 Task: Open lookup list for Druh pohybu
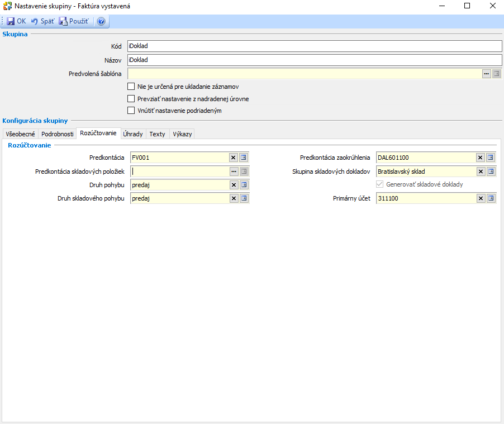[x=244, y=185]
